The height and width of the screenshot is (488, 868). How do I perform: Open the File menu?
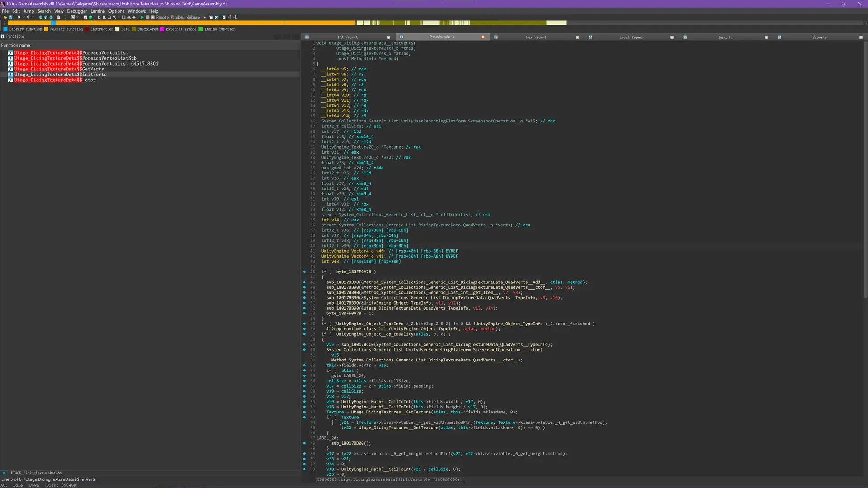[5, 11]
